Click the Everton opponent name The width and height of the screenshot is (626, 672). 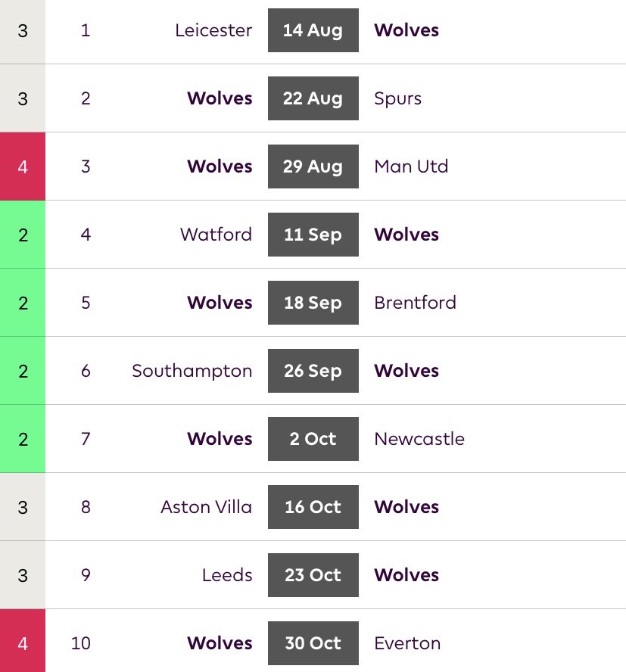point(407,644)
